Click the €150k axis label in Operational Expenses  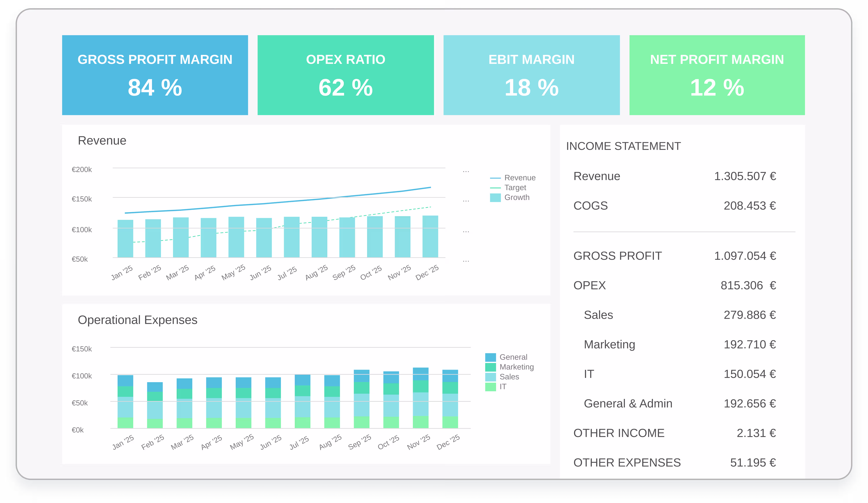pos(82,349)
